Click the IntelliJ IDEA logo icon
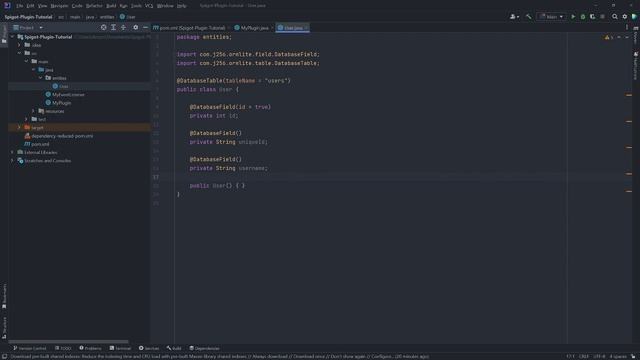 [x=7, y=5]
